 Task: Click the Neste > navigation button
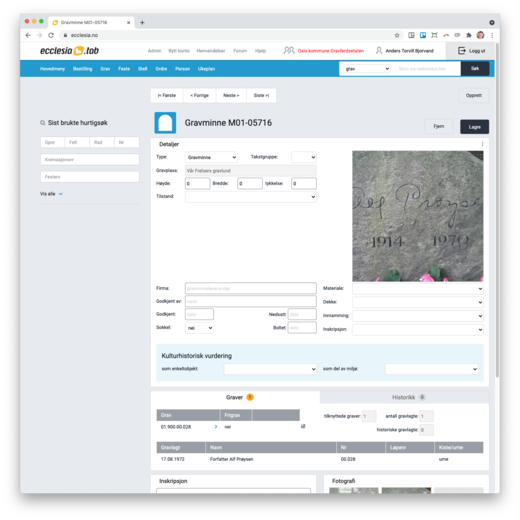pos(231,96)
